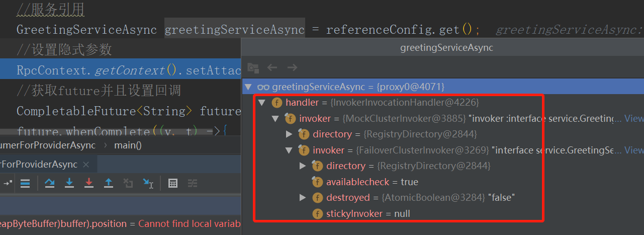Click the back arrow in the inspect popup
The height and width of the screenshot is (235, 644).
pyautogui.click(x=272, y=67)
